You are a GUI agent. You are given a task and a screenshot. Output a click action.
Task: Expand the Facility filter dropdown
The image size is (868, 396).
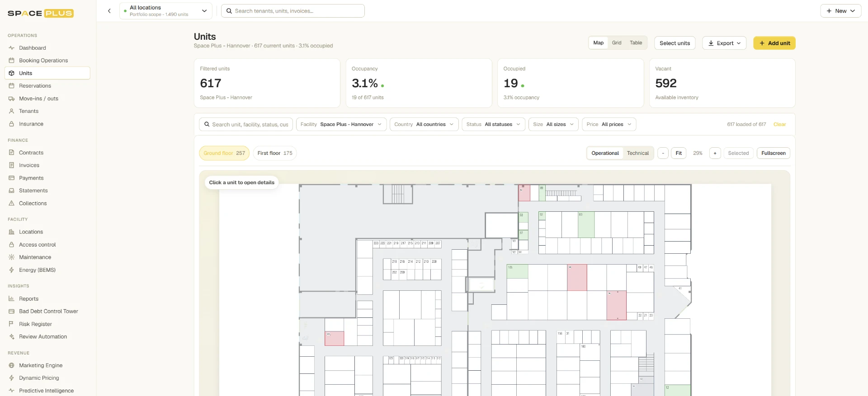341,124
